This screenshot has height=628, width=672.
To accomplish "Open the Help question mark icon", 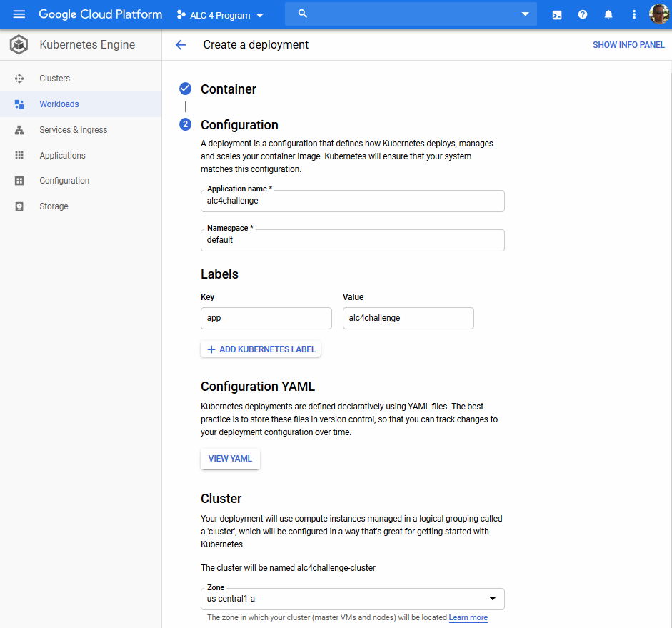I will [583, 14].
